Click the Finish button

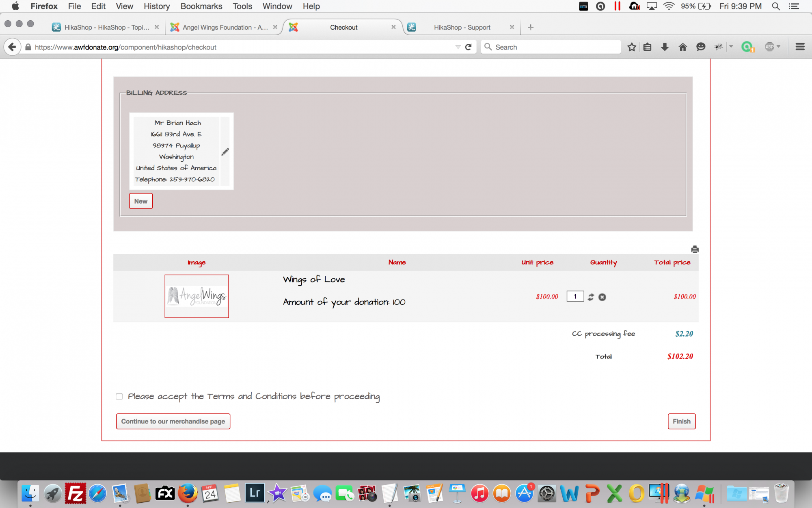tap(681, 421)
